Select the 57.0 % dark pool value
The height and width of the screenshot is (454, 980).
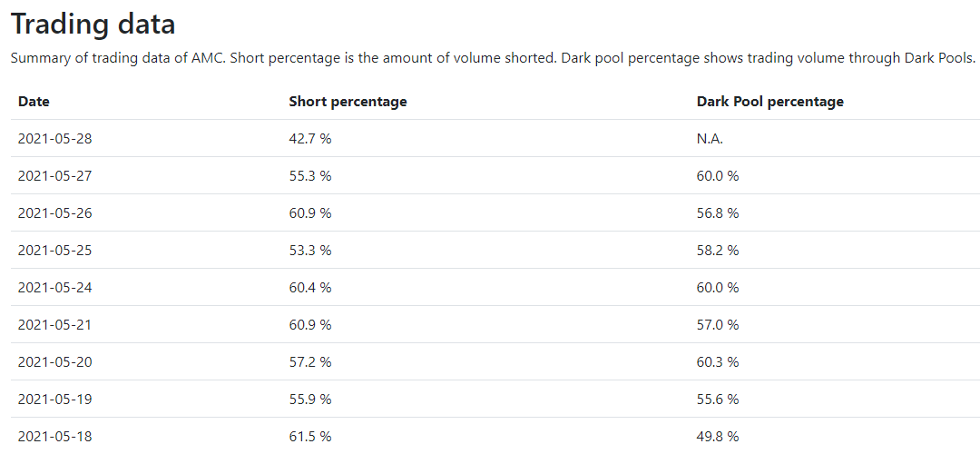(717, 325)
